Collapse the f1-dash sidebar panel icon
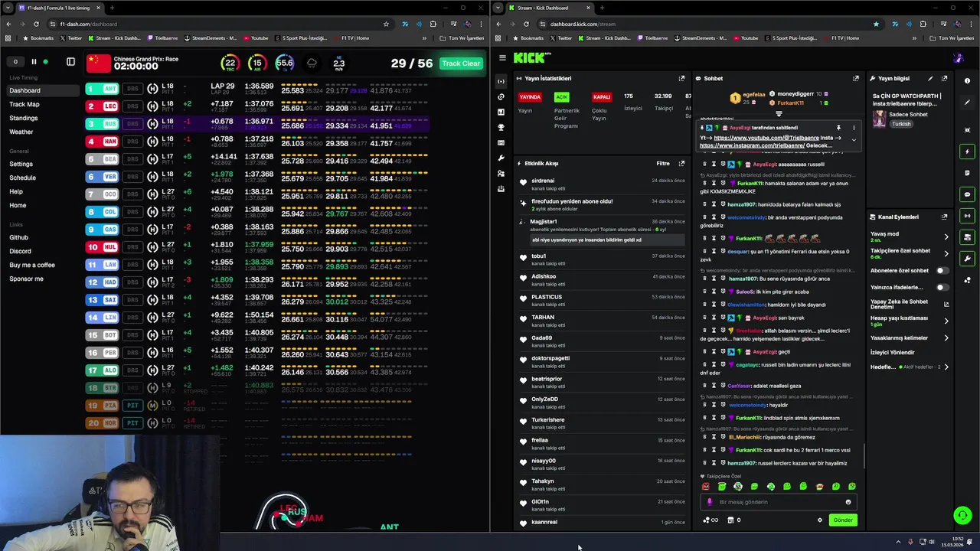The image size is (980, 551). (x=70, y=62)
